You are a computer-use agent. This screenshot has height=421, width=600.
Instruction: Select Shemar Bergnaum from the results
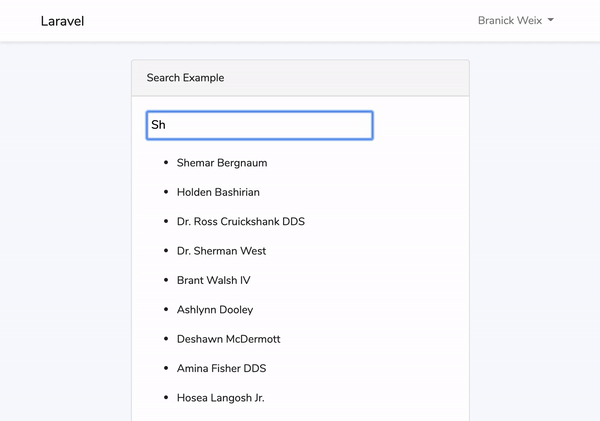click(222, 163)
